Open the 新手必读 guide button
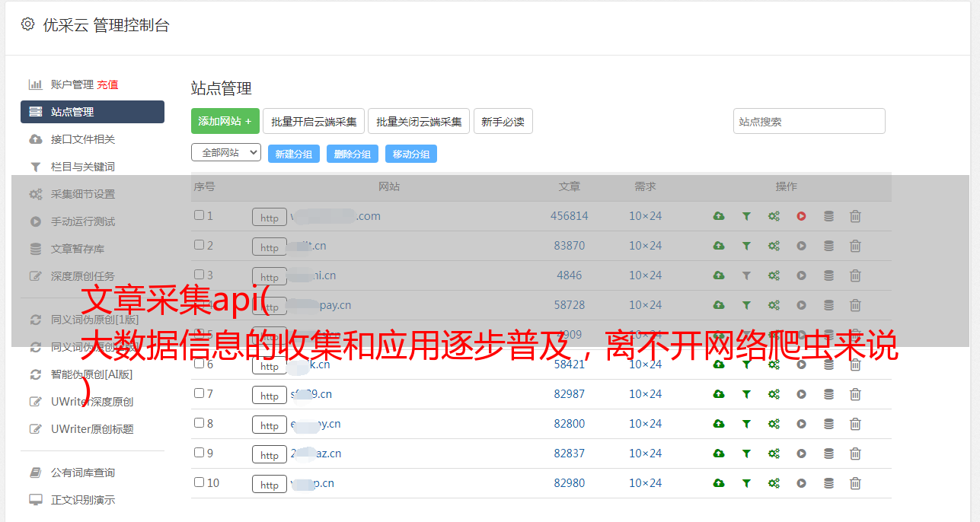This screenshot has height=522, width=980. click(503, 121)
